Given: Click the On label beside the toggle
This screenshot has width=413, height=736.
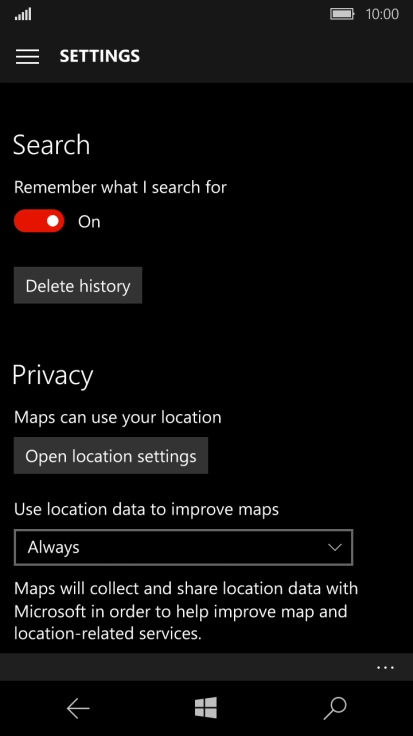Looking at the screenshot, I should pos(89,222).
